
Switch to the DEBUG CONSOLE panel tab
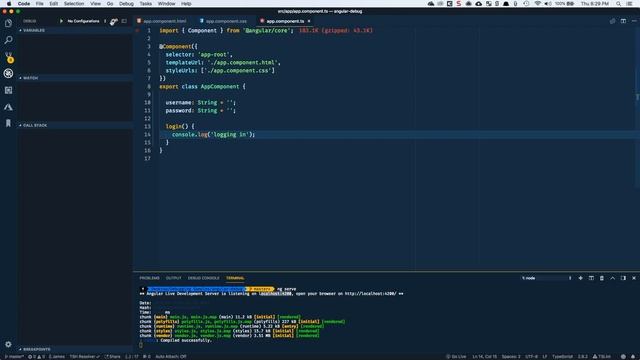pyautogui.click(x=204, y=278)
